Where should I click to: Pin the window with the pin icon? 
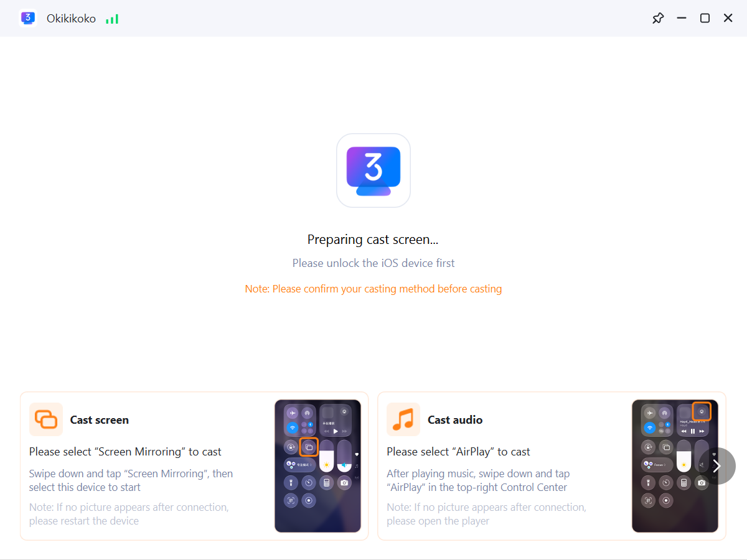658,18
